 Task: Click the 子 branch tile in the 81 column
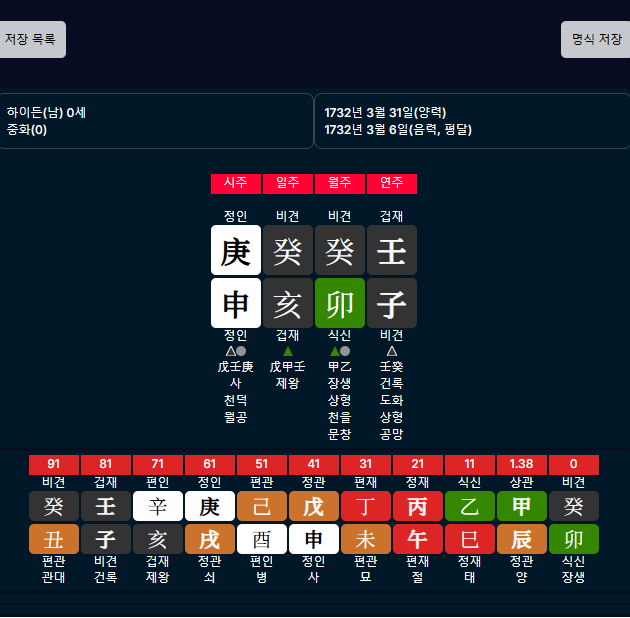tap(106, 539)
